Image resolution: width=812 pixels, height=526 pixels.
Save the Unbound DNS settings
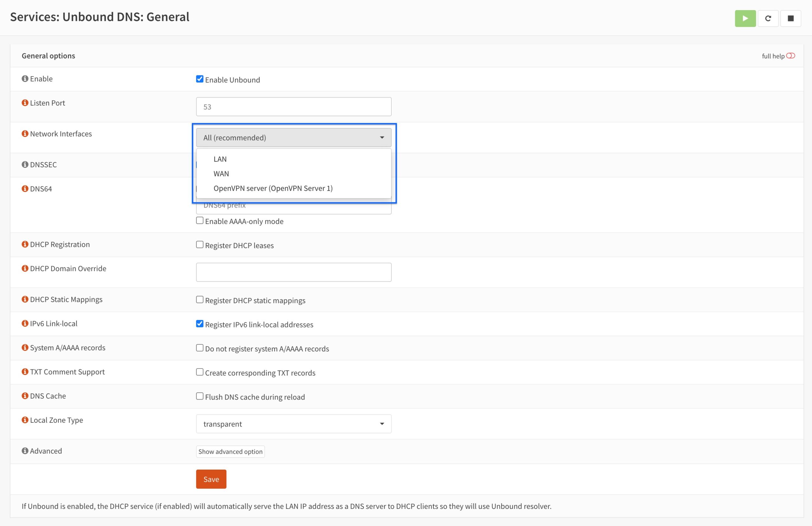tap(211, 479)
